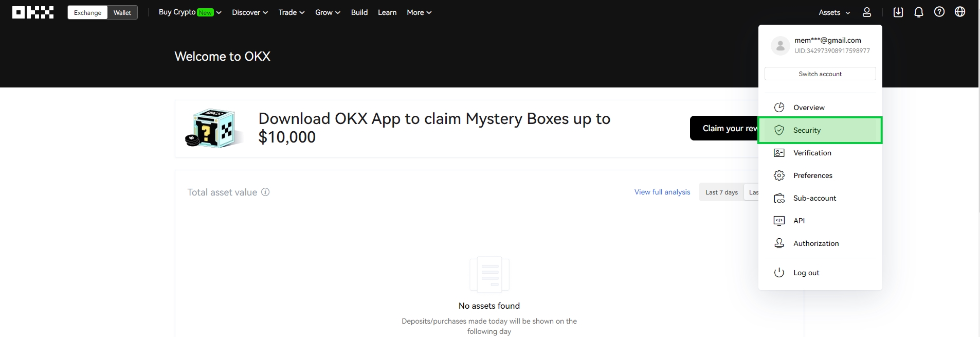Screen dimensions: 980x337
Task: Open the Learn page
Action: (387, 12)
